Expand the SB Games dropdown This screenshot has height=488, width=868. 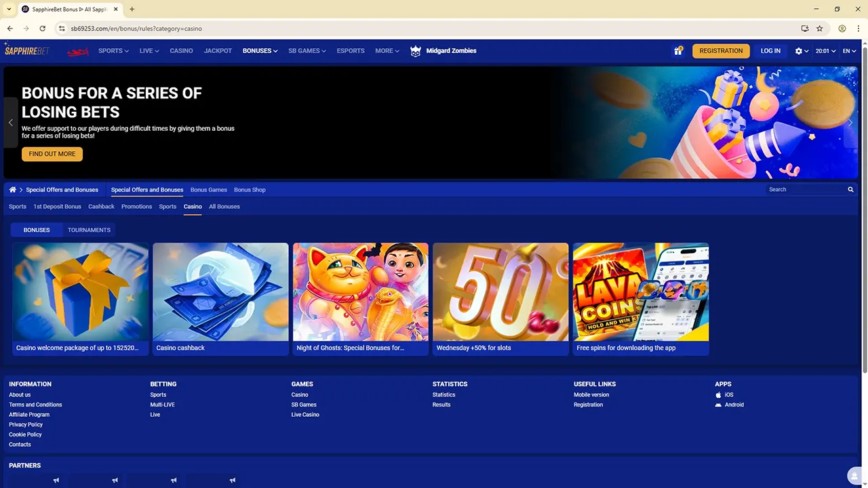point(307,51)
